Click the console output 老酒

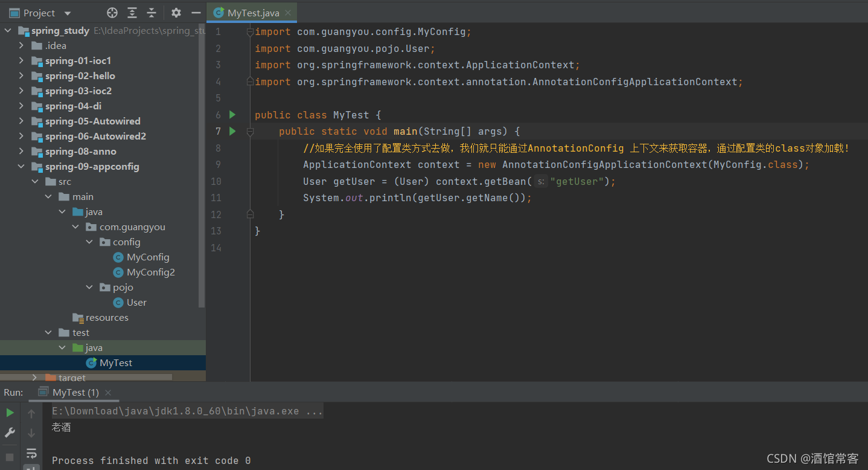coord(62,427)
